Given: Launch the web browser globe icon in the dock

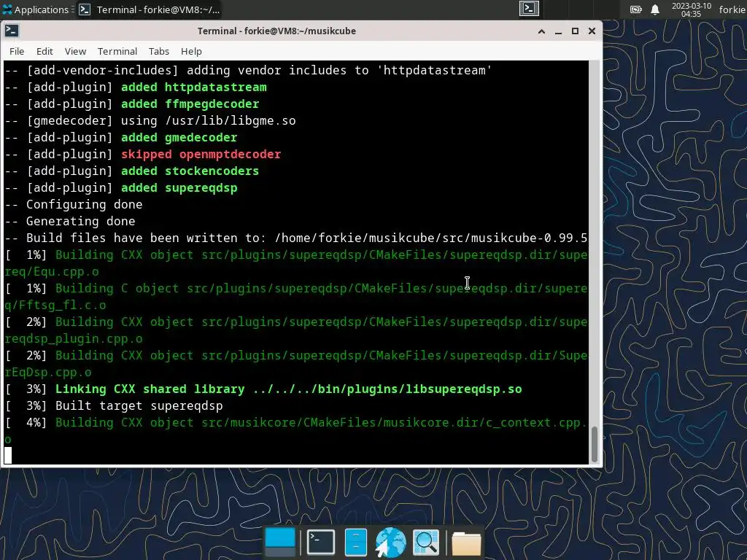Looking at the screenshot, I should (391, 542).
